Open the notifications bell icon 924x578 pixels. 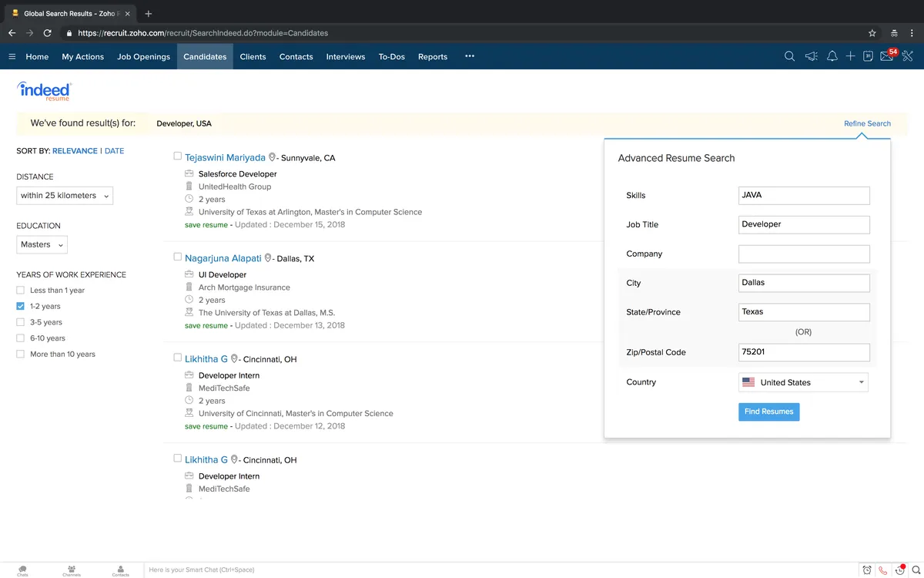click(832, 56)
